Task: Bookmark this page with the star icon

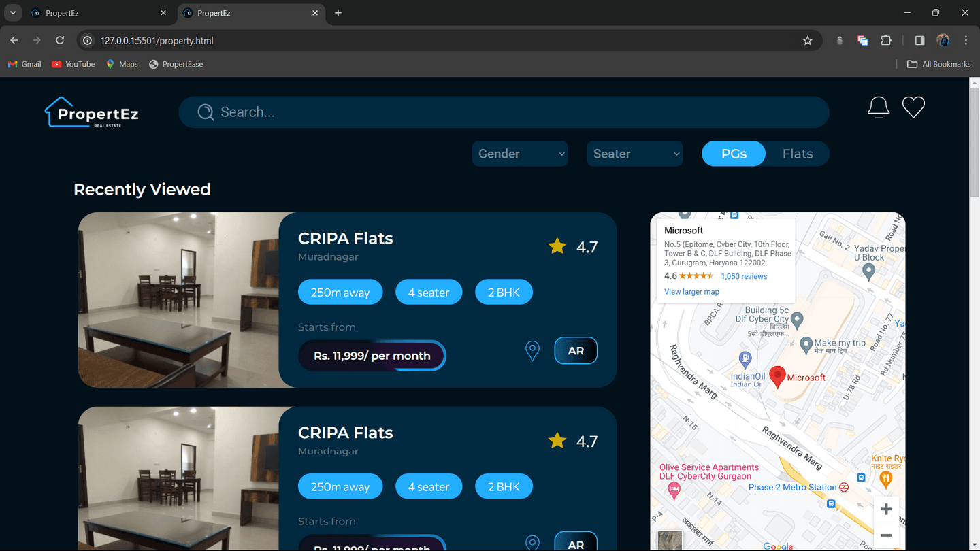Action: coord(808,41)
